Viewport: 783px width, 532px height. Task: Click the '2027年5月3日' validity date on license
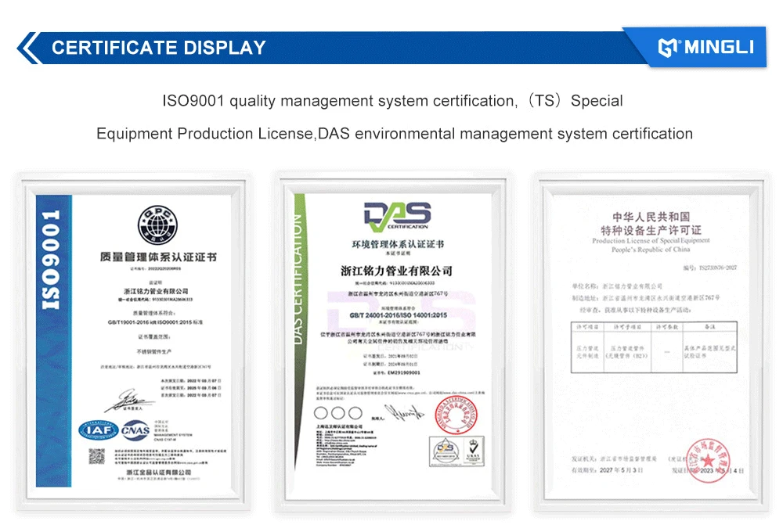tap(621, 470)
